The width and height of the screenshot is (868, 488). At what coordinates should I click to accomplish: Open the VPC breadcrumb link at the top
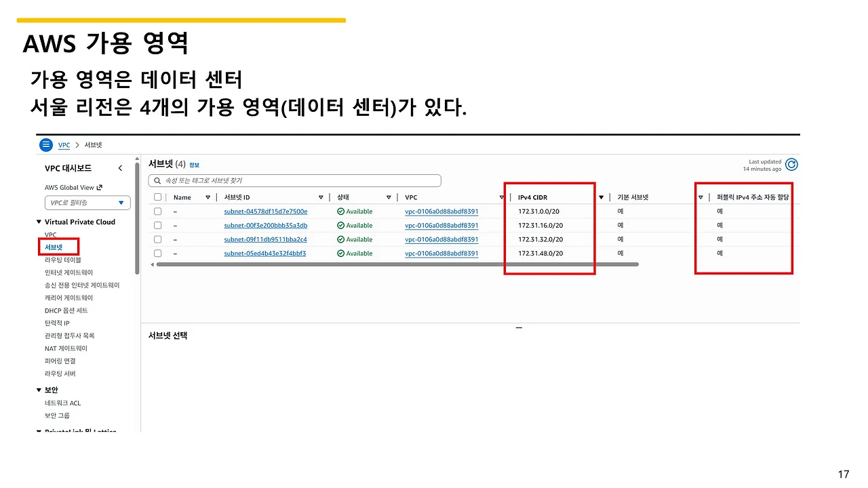tap(64, 144)
